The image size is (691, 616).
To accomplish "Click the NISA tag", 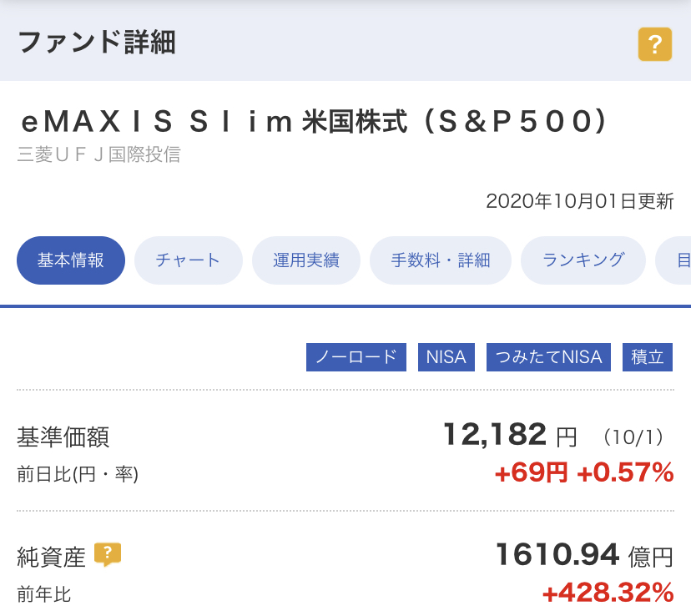I will click(x=446, y=357).
